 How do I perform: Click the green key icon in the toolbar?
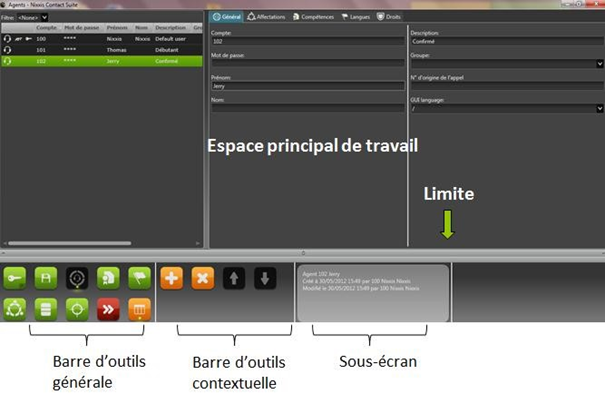(15, 278)
